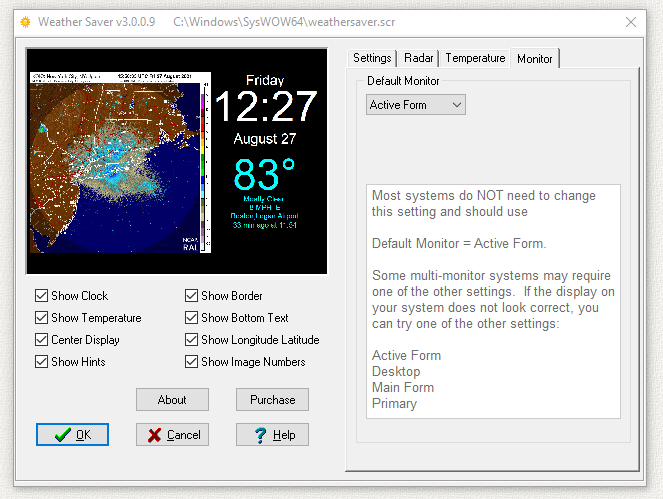The image size is (663, 499).
Task: Click the weathersaver.scr path in title bar
Action: coord(284,22)
